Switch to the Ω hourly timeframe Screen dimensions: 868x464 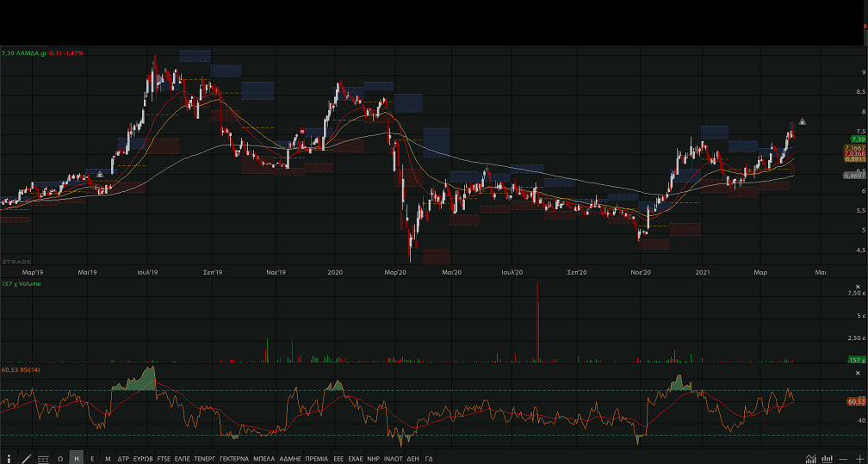coord(60,459)
